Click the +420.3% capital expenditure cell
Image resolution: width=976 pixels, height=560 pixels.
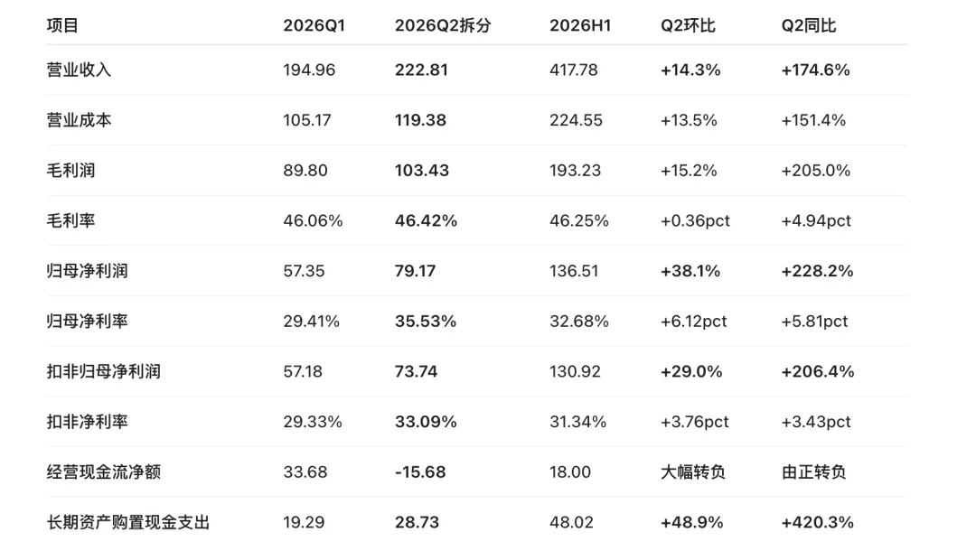tap(817, 522)
